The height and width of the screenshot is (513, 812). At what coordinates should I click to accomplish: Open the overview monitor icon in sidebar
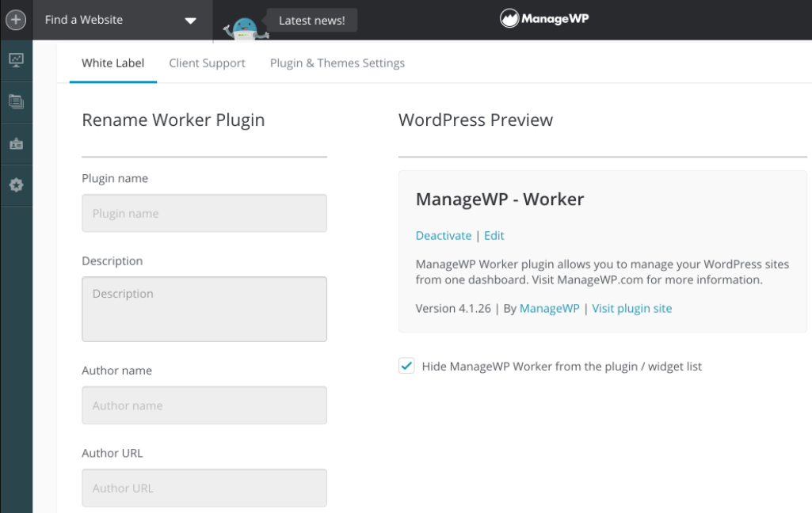[16, 60]
